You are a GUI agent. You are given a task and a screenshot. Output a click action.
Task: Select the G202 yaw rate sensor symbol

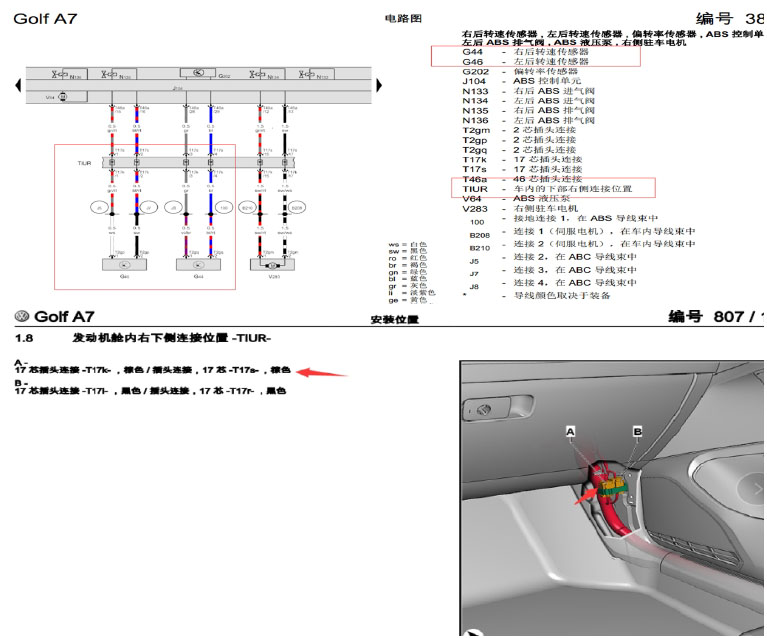[x=198, y=72]
